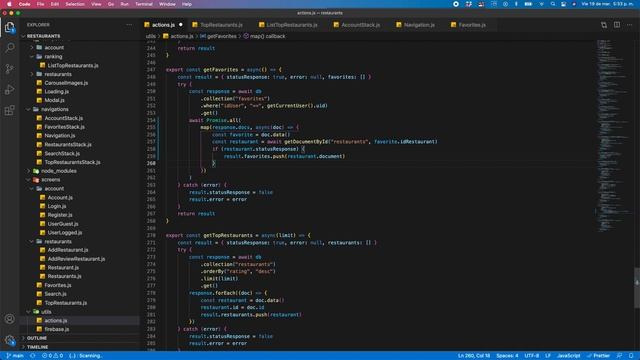Viewport: 640px width, 360px height.
Task: Click feedback icon in status bar
Action: pyautogui.click(x=619, y=356)
